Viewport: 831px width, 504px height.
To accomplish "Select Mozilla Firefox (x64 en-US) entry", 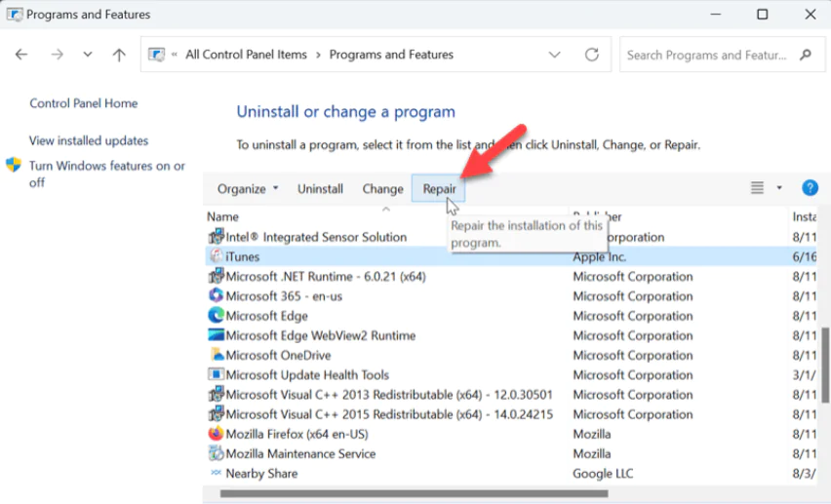I will 297,435.
